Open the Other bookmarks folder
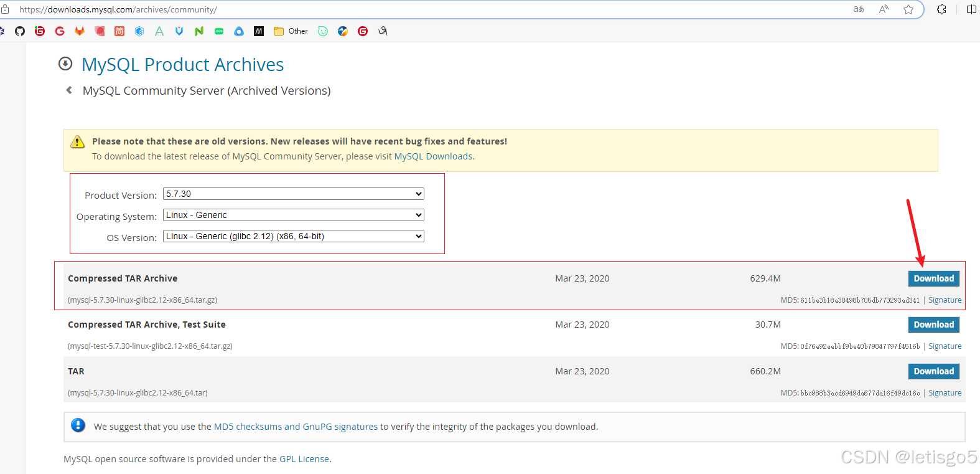980x474 pixels. pos(291,31)
